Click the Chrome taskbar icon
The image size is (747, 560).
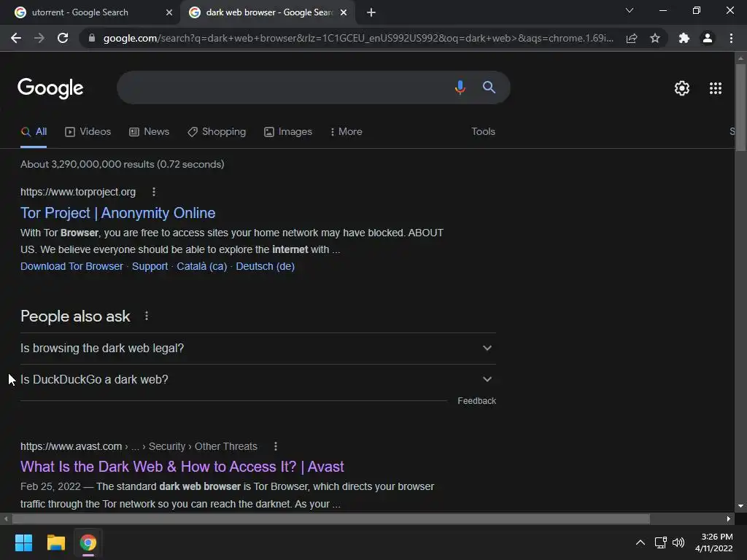click(x=88, y=542)
